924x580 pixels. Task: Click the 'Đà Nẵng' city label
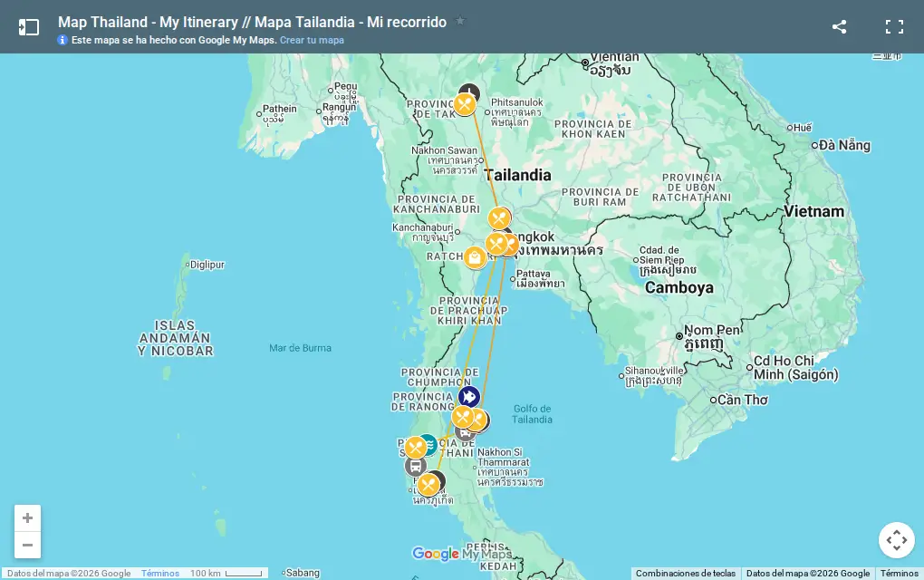[844, 145]
